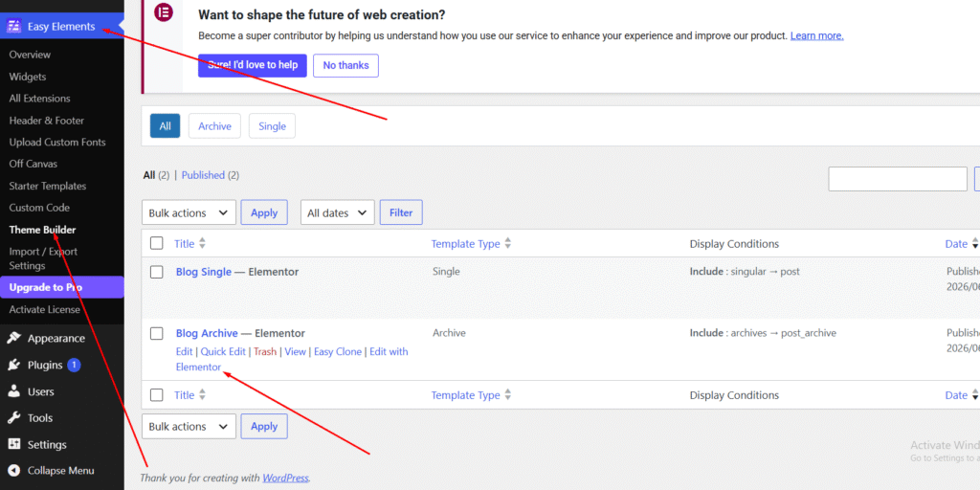
Task: Open Custom Code menu item
Action: click(39, 208)
